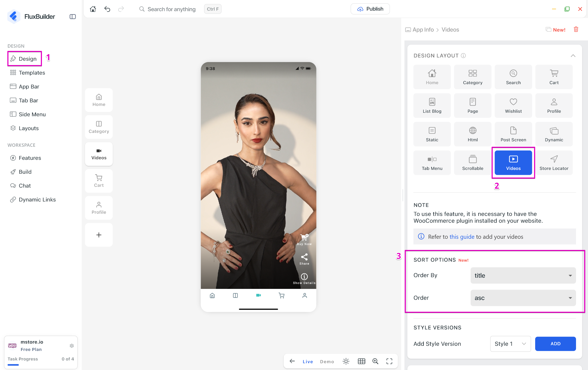Publish the app

pyautogui.click(x=370, y=9)
